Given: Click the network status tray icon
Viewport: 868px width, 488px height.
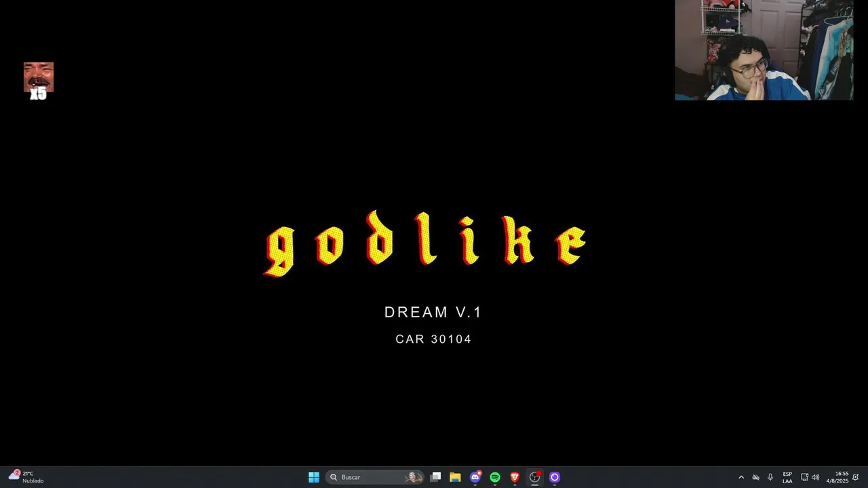Looking at the screenshot, I should [804, 477].
